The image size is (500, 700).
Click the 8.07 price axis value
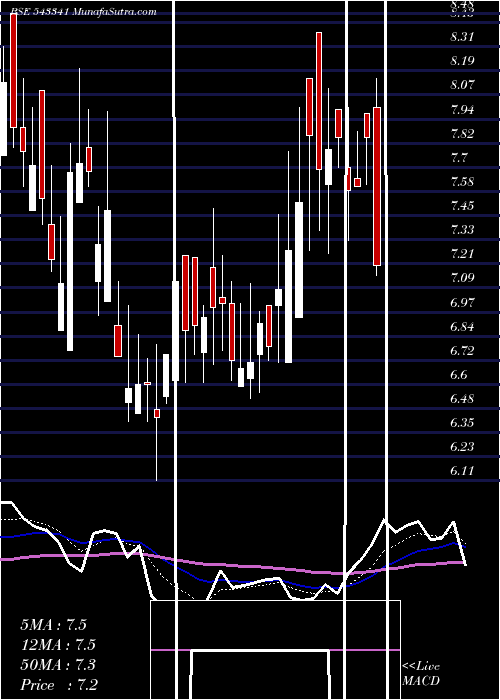(462, 85)
